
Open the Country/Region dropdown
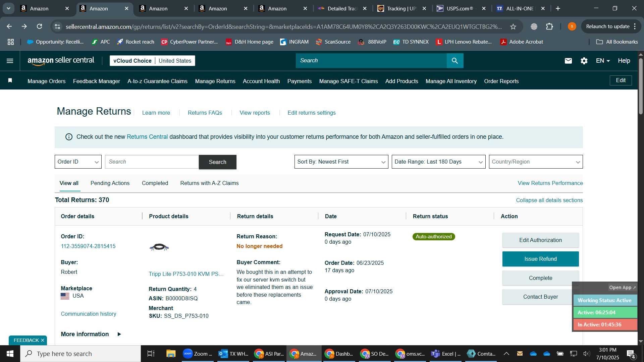coord(536,162)
